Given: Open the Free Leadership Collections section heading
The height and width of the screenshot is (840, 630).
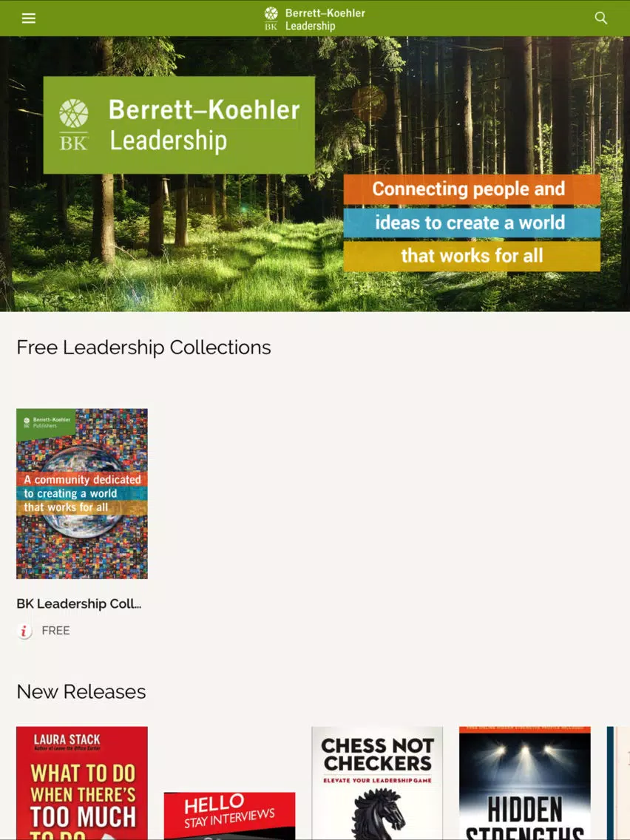Looking at the screenshot, I should pyautogui.click(x=143, y=347).
